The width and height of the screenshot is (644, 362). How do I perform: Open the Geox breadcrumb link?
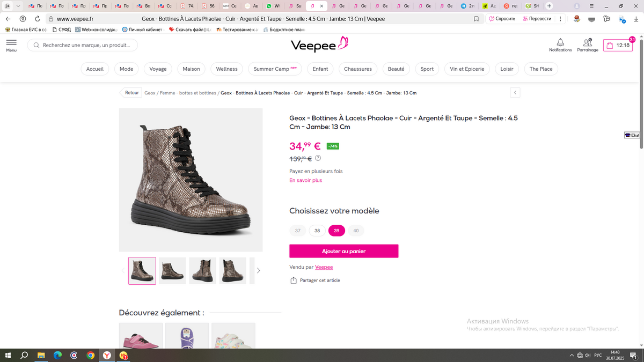click(x=150, y=93)
